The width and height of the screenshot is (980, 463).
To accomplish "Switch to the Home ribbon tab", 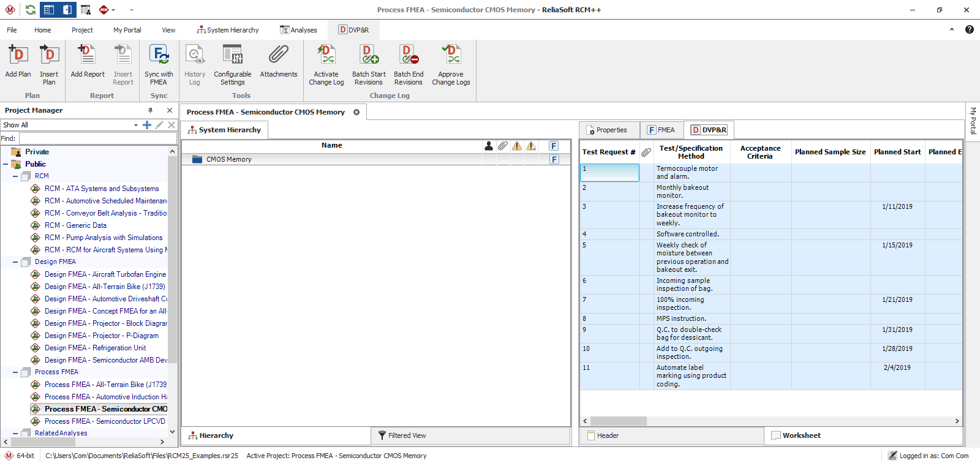I will click(x=43, y=30).
